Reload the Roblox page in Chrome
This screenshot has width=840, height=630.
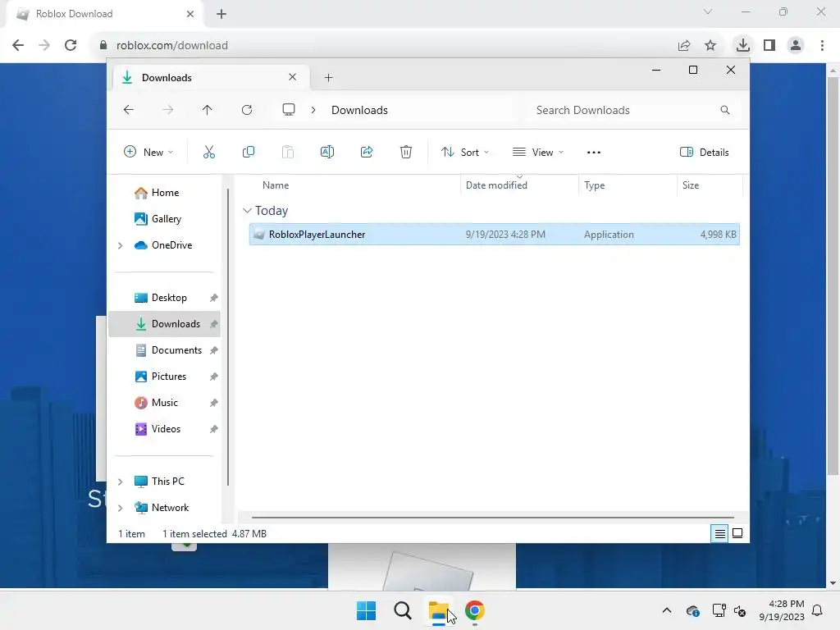[71, 46]
